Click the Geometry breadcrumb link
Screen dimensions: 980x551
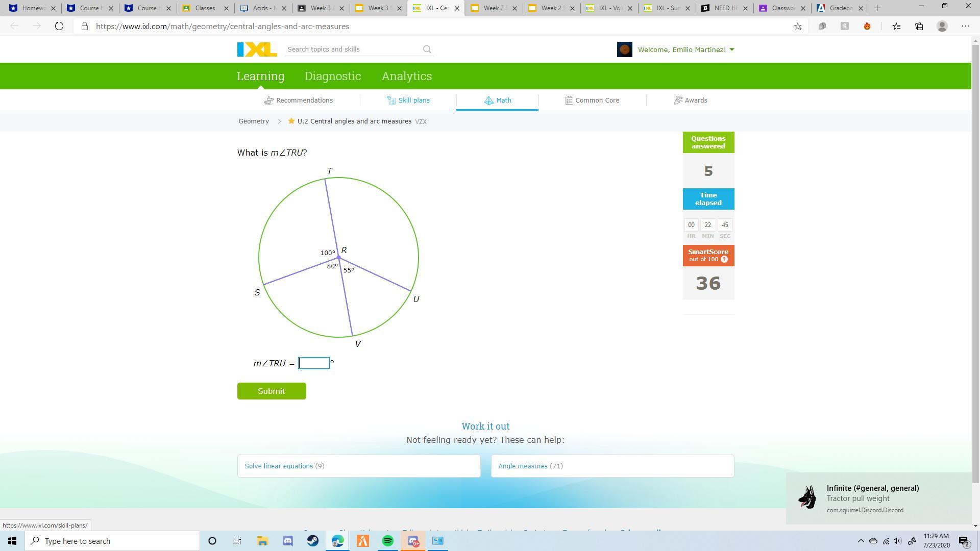click(254, 121)
